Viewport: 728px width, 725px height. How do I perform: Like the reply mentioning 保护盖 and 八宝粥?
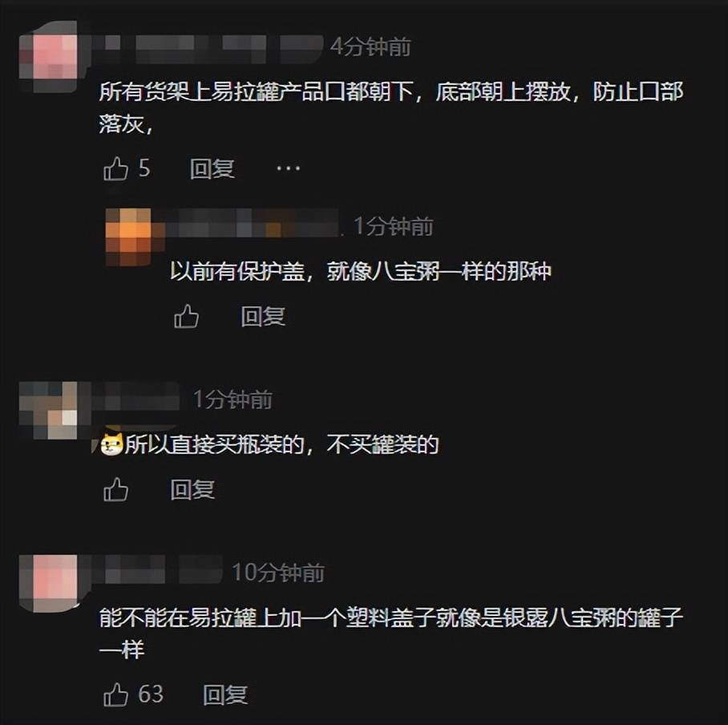pos(186,316)
